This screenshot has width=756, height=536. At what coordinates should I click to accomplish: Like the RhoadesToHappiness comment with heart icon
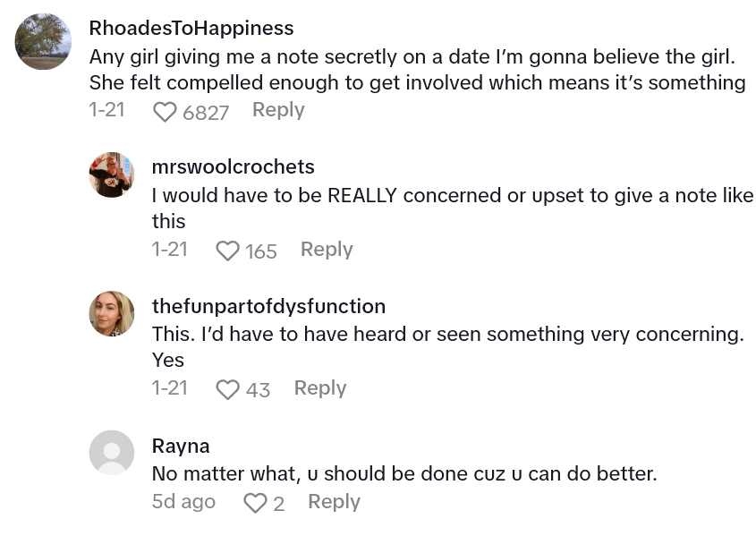[166, 112]
